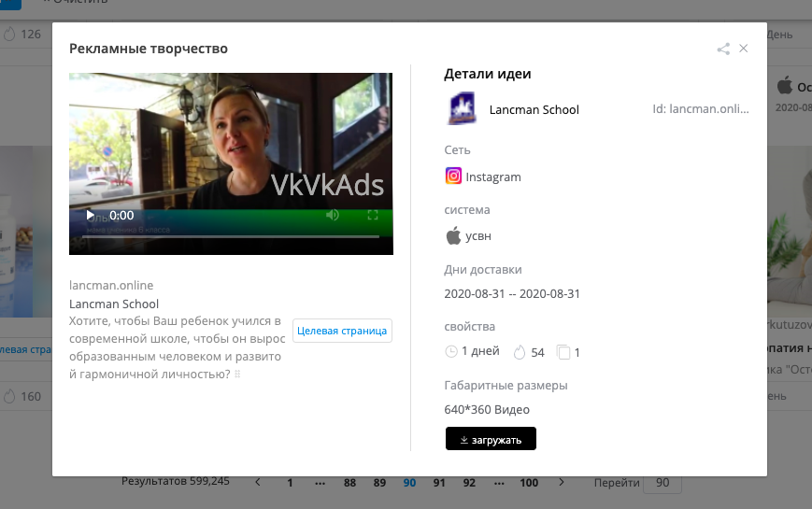Viewport: 812px width, 509px height.
Task: Click the video time 0:00 label
Action: (x=121, y=216)
